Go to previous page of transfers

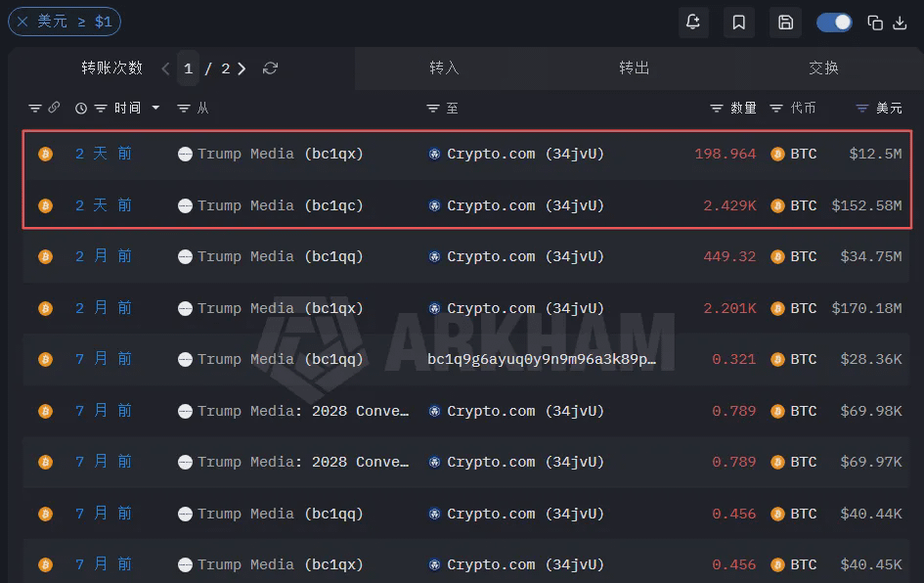[x=165, y=69]
